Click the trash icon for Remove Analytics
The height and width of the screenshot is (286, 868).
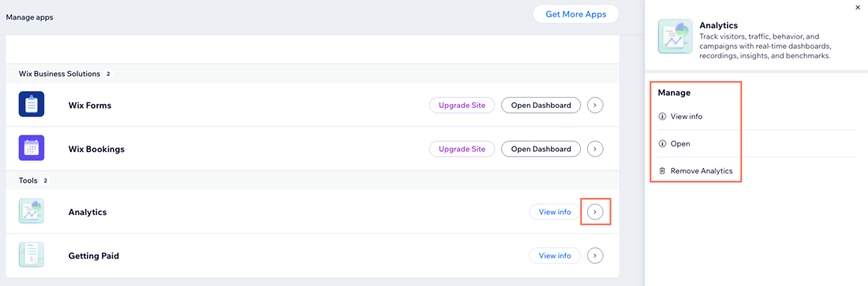tap(662, 171)
